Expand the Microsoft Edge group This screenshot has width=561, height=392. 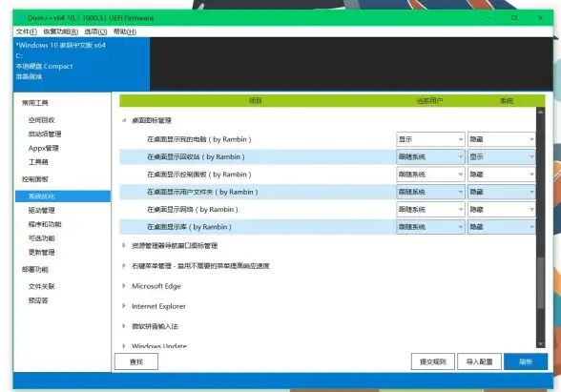tap(124, 286)
